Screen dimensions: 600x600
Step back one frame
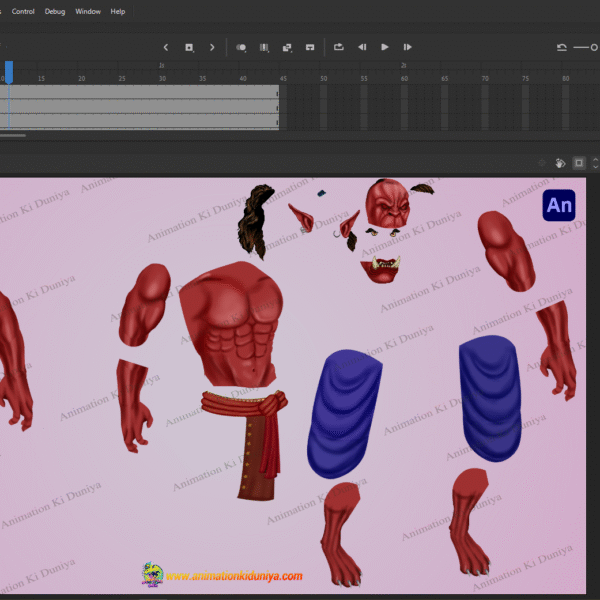coord(362,47)
